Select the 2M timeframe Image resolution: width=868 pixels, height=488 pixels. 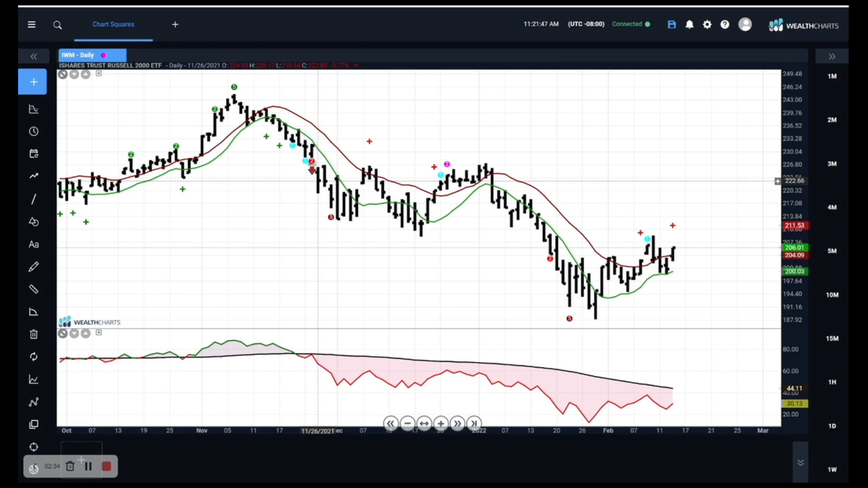point(832,120)
